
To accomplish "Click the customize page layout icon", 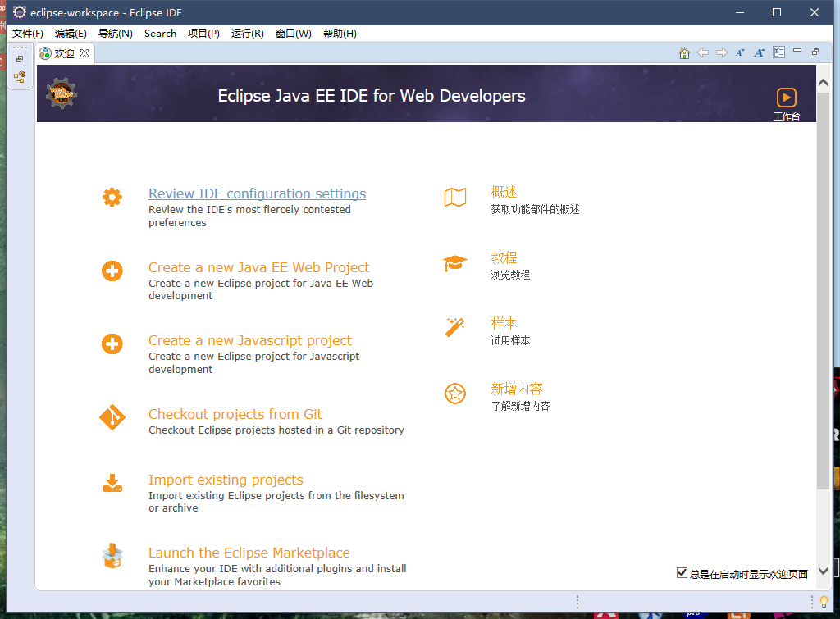I will click(x=779, y=52).
